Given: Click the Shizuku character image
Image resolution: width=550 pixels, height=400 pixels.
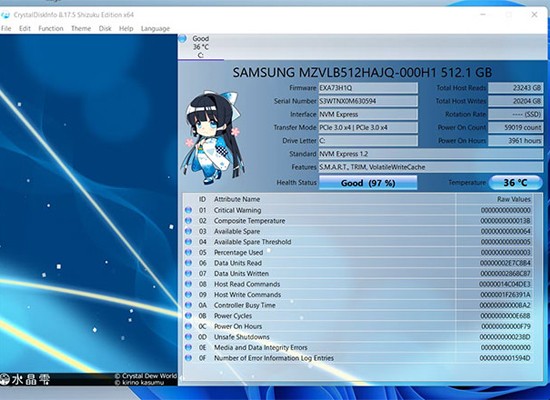Looking at the screenshot, I should pyautogui.click(x=214, y=137).
